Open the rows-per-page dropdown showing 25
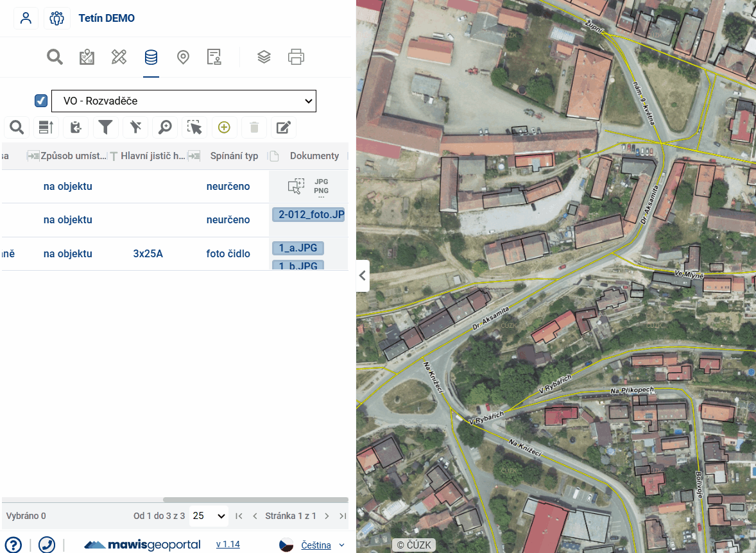Viewport: 756px width, 553px height. 209,516
